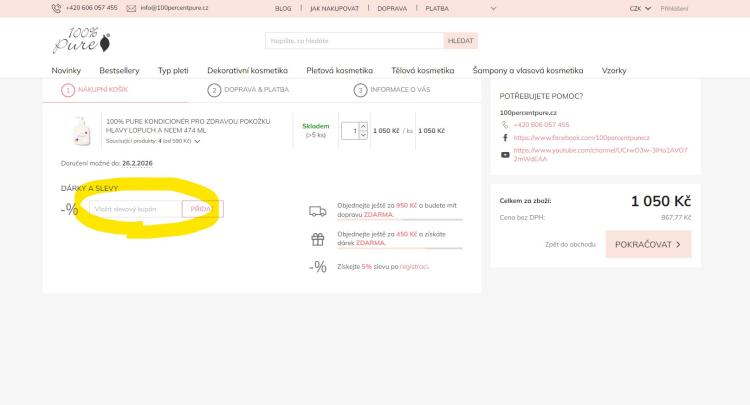The width and height of the screenshot is (750, 405).
Task: Open Jak nakupovat page
Action: pos(334,9)
